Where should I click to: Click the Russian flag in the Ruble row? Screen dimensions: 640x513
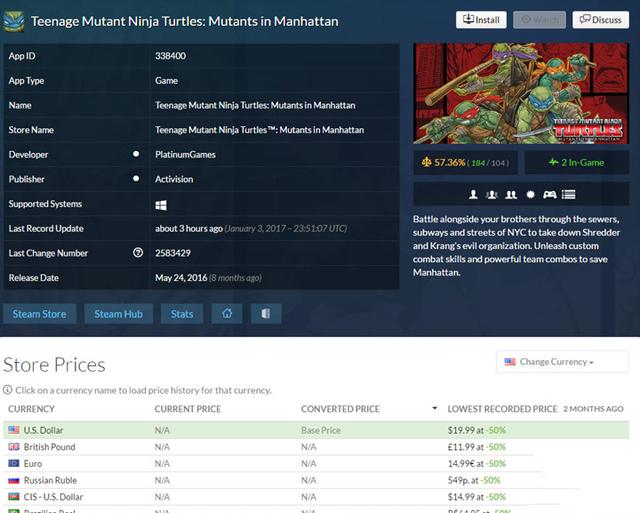[14, 480]
